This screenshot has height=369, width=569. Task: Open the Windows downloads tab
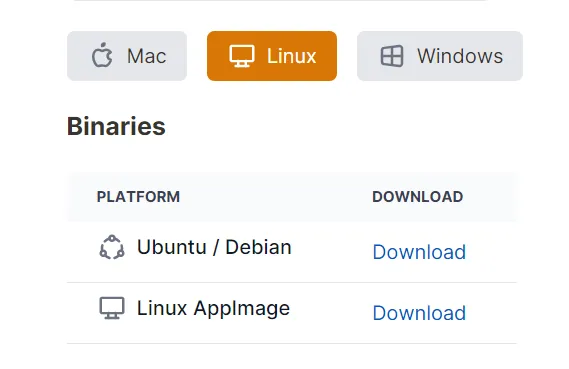(x=440, y=56)
